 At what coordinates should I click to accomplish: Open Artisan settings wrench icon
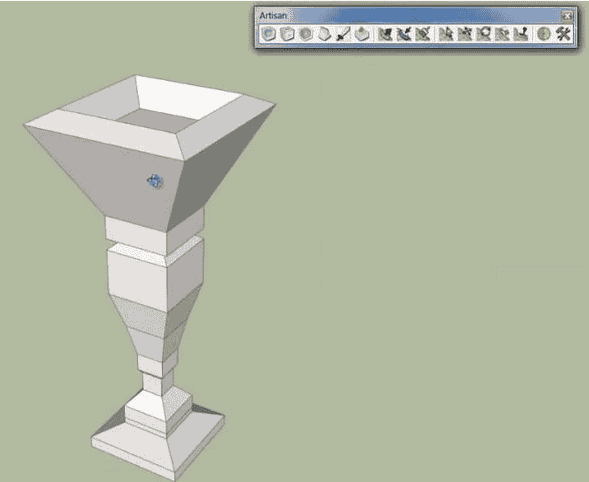coord(563,34)
